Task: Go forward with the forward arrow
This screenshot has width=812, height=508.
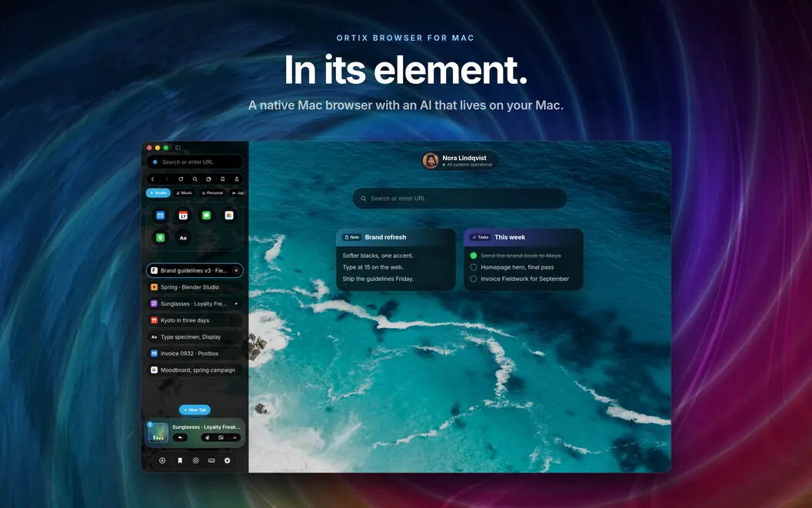Action: point(167,179)
